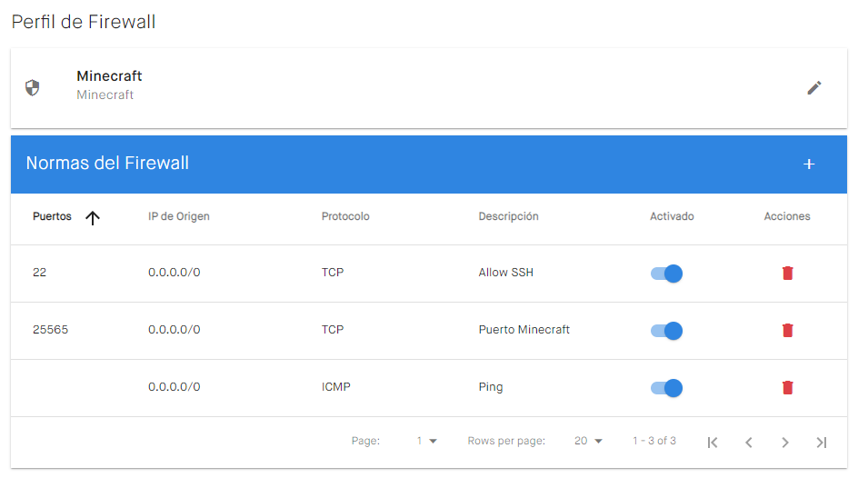
Task: Click the ICMP protocol cell
Action: click(x=336, y=387)
